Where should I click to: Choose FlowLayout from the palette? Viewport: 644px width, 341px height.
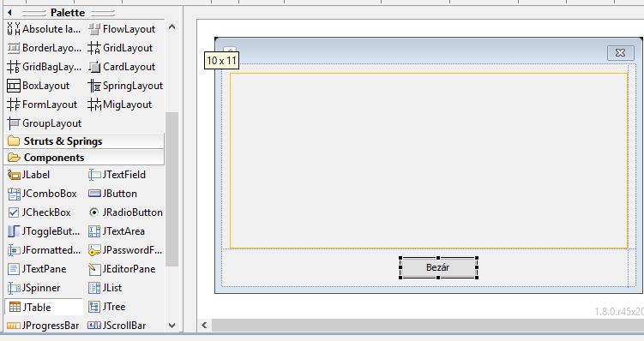pos(122,29)
